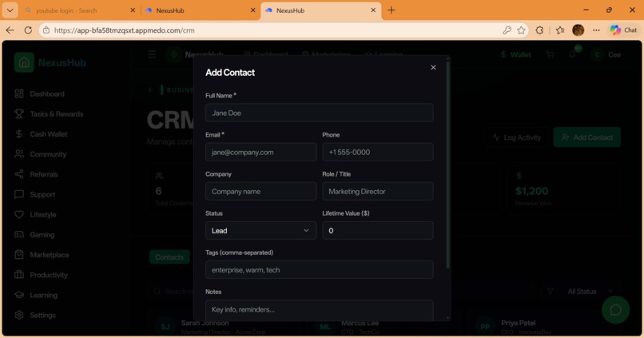Click the browser profile avatar
644x338 pixels.
pos(578,30)
